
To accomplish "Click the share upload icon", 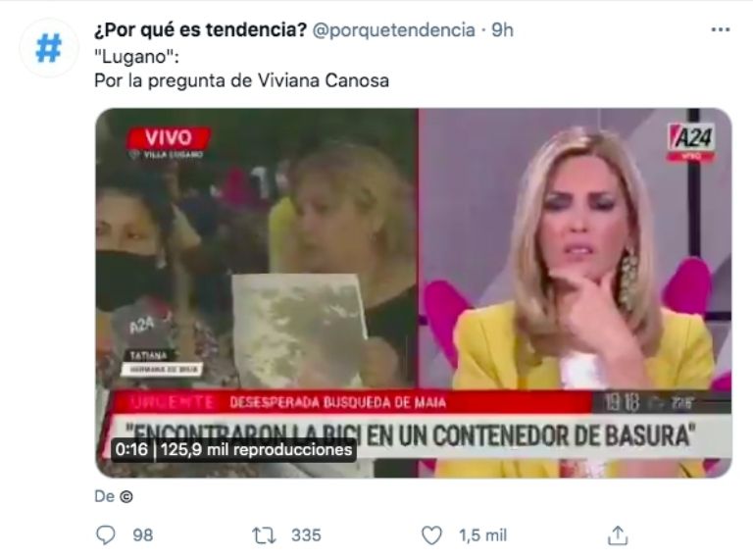I will tap(618, 535).
